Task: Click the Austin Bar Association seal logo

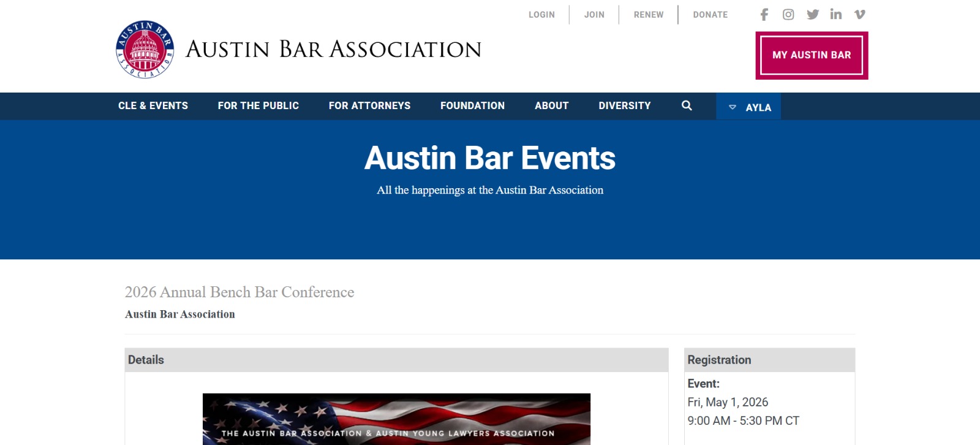Action: pos(145,50)
